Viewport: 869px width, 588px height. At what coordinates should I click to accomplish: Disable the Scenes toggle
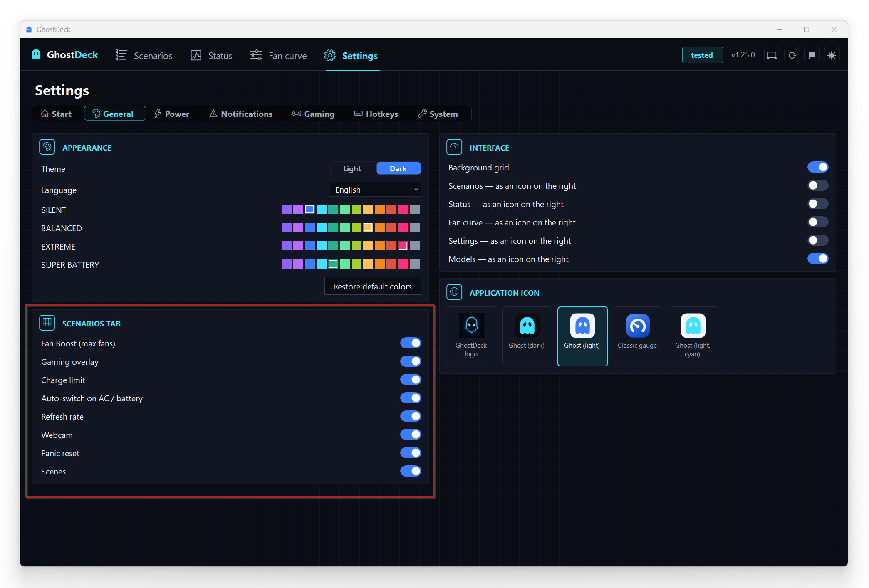coord(411,471)
